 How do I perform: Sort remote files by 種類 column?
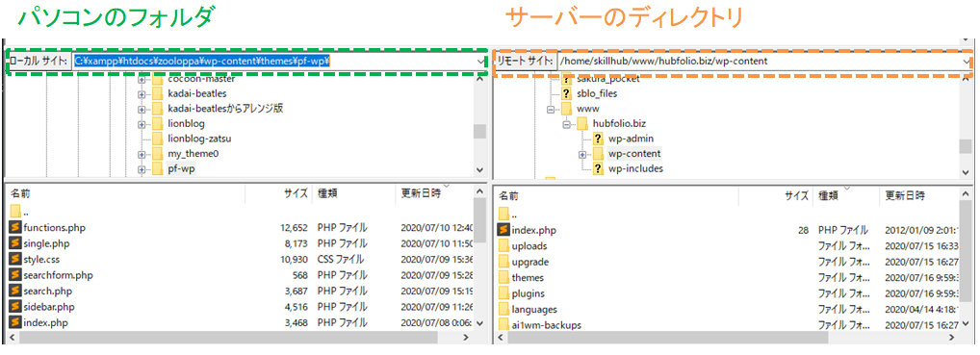pyautogui.click(x=846, y=195)
